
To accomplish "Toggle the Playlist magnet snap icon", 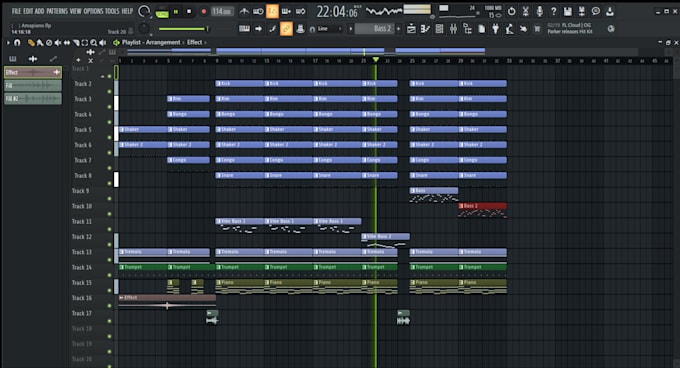I will (17, 42).
